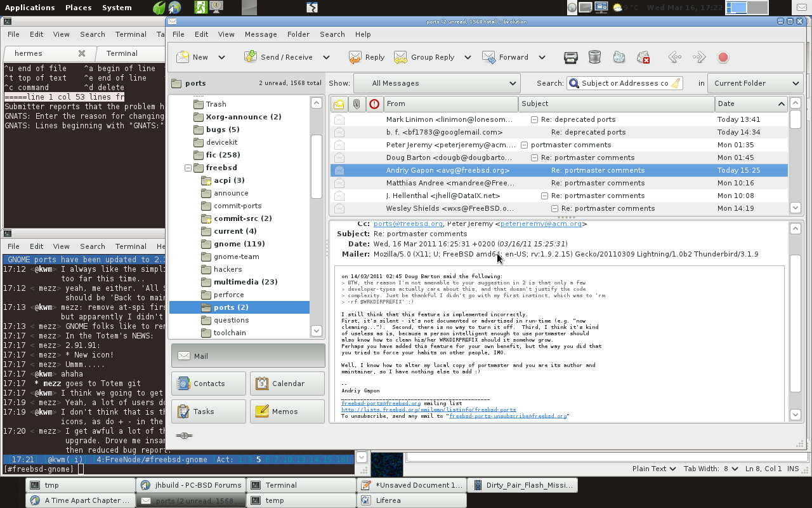Screen dimensions: 812x508
Task: Clear search with the broom icon
Action: click(x=676, y=83)
